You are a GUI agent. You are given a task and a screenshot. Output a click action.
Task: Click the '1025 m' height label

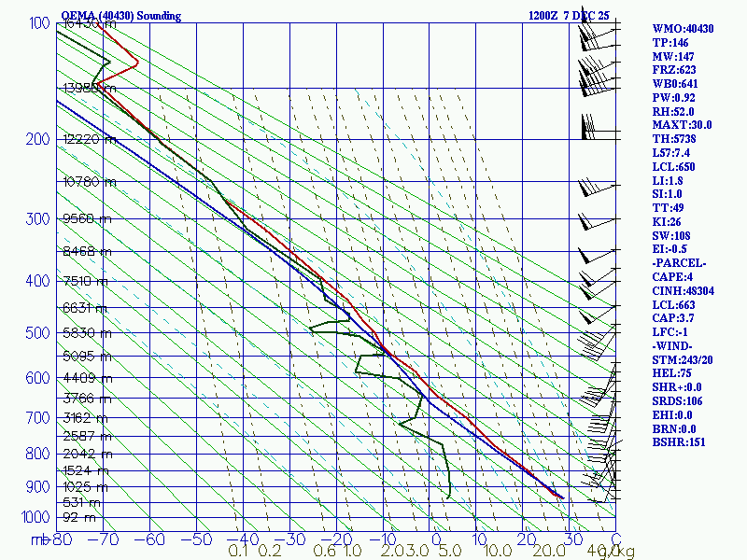pyautogui.click(x=85, y=487)
